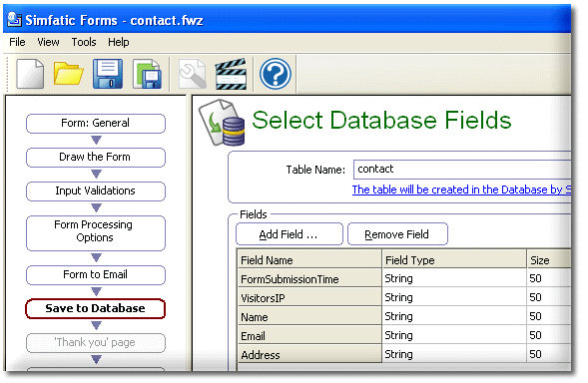Open the Help menu

(x=119, y=42)
